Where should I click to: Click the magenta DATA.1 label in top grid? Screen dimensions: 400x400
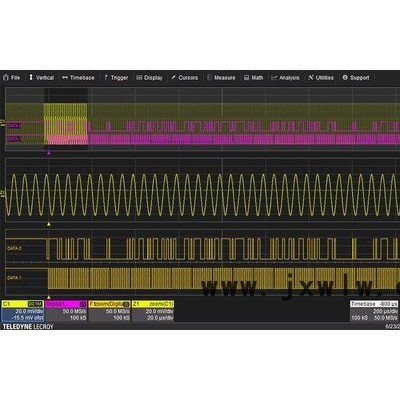(x=14, y=139)
